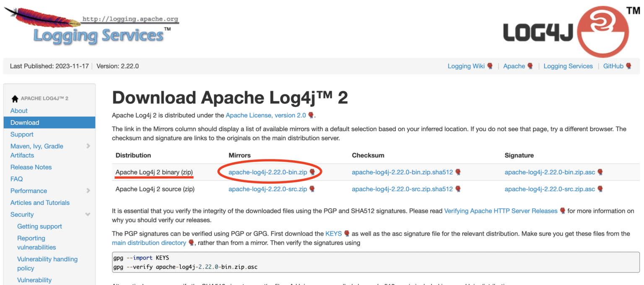
Task: Click the red icon next to apache-log4j-2.22.0-bin.zip
Action: tap(312, 172)
